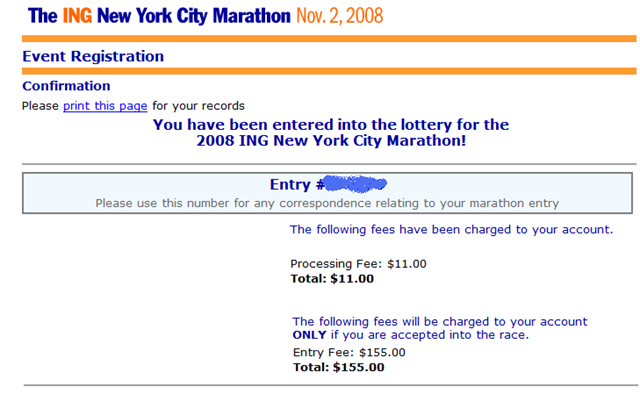Click the 'Processing Fee: $11.00' line
The height and width of the screenshot is (394, 640).
tap(358, 264)
